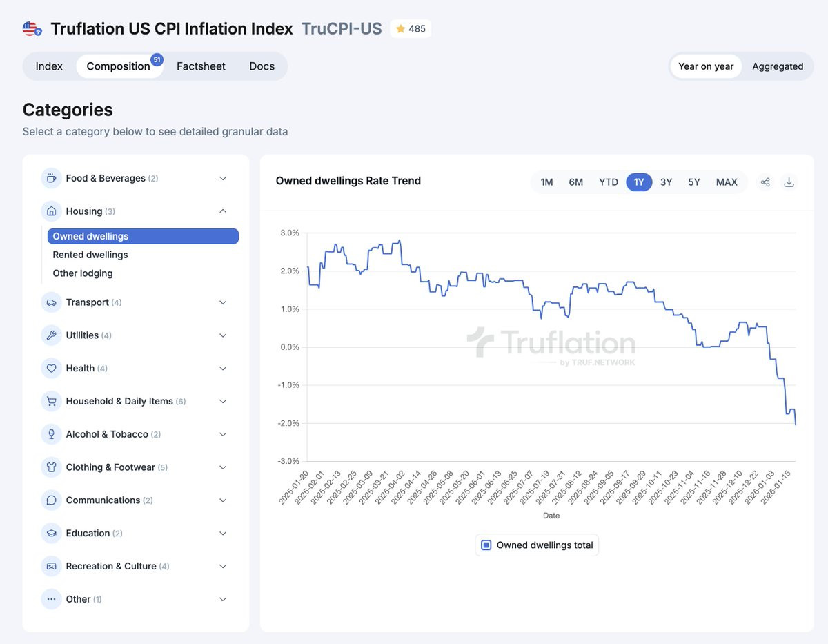Click the Health category label
This screenshot has width=828, height=644.
click(x=80, y=369)
